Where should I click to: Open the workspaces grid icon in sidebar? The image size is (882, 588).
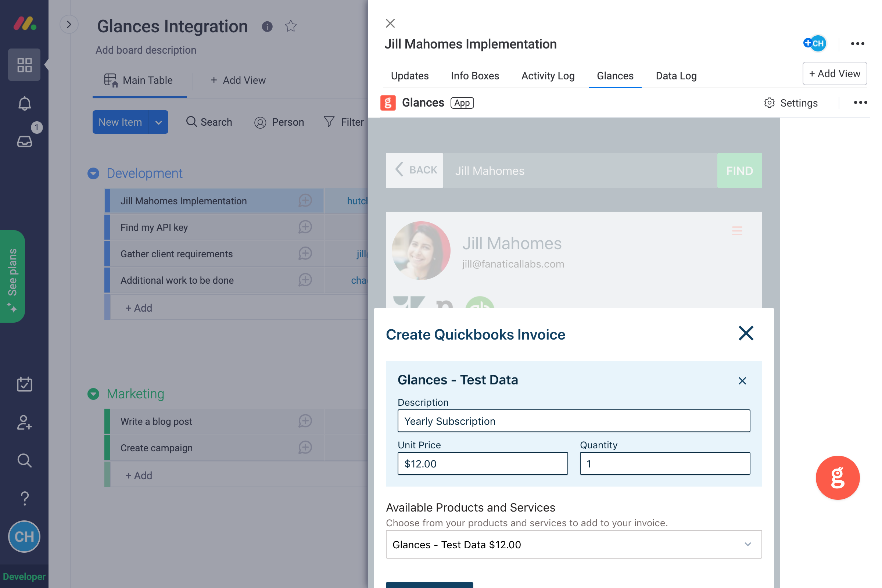pos(24,65)
